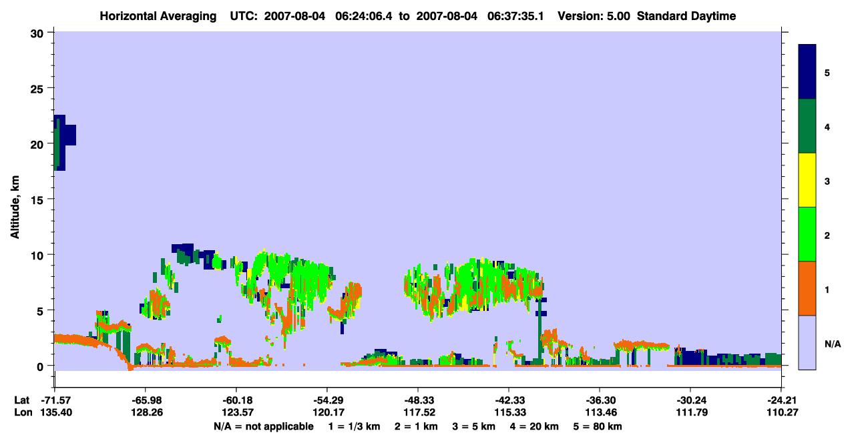Click the colorbar label '4'
The width and height of the screenshot is (868, 445).
[x=827, y=126]
